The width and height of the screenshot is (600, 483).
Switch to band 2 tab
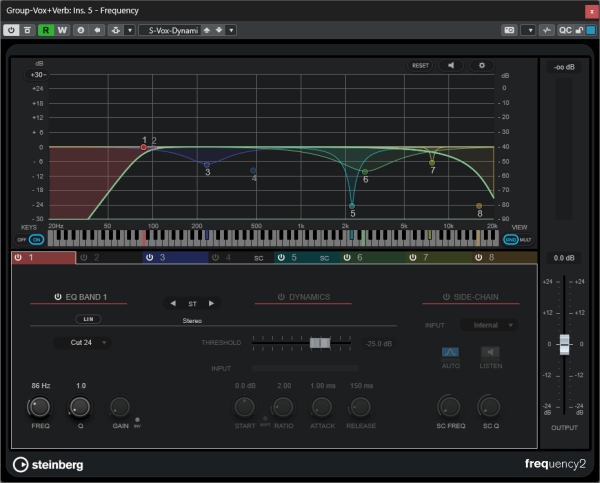coord(109,258)
